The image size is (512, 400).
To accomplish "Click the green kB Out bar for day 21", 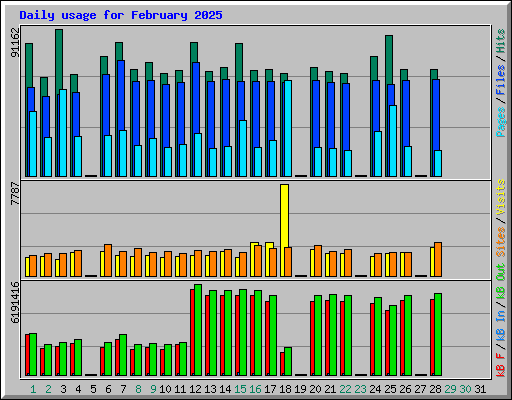I will tap(333, 335).
